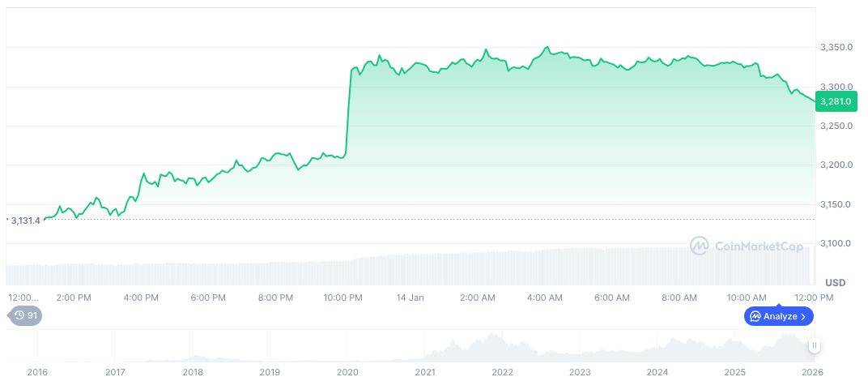Grab the range slider handle at 2026
The height and width of the screenshot is (381, 868).
tap(815, 345)
